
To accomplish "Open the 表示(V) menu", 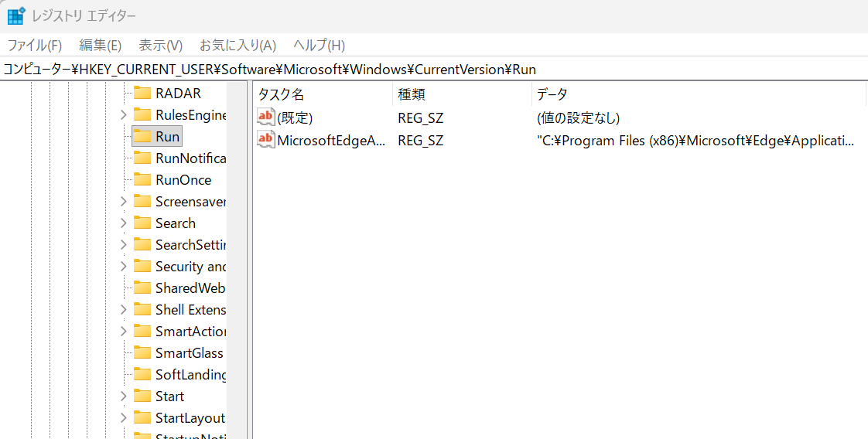I will point(161,46).
